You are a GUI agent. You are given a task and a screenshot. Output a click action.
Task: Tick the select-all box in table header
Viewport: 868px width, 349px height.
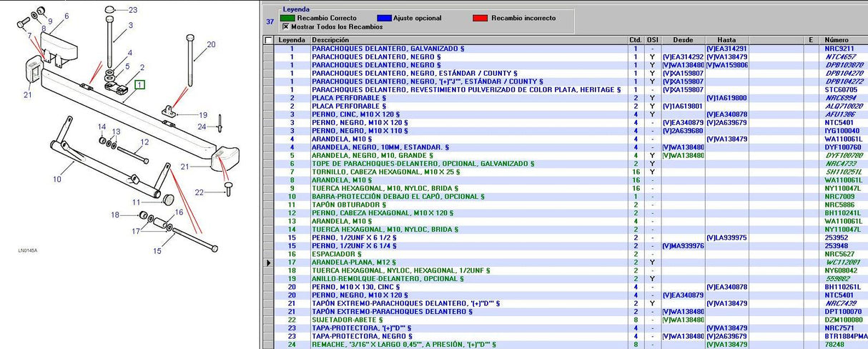click(x=268, y=40)
